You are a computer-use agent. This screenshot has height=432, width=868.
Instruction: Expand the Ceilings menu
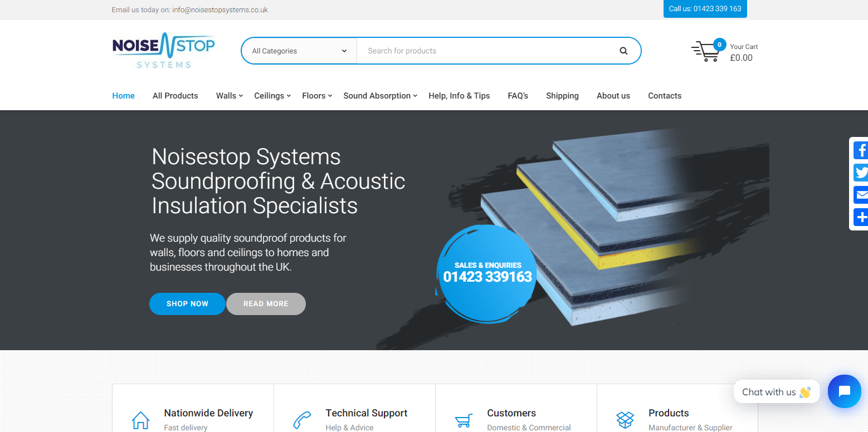272,96
